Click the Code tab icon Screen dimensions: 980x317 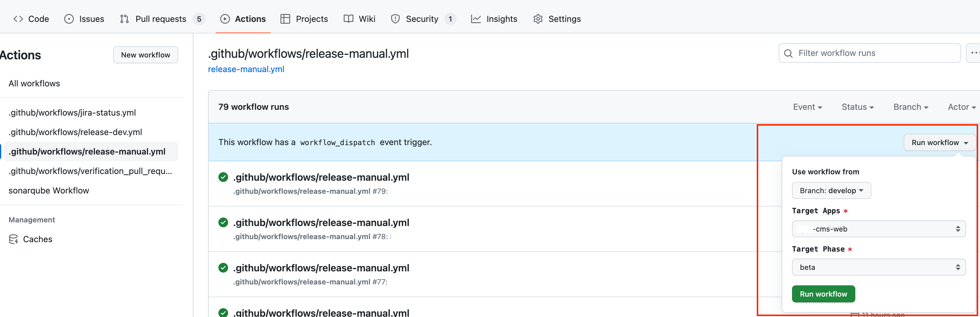(x=18, y=19)
